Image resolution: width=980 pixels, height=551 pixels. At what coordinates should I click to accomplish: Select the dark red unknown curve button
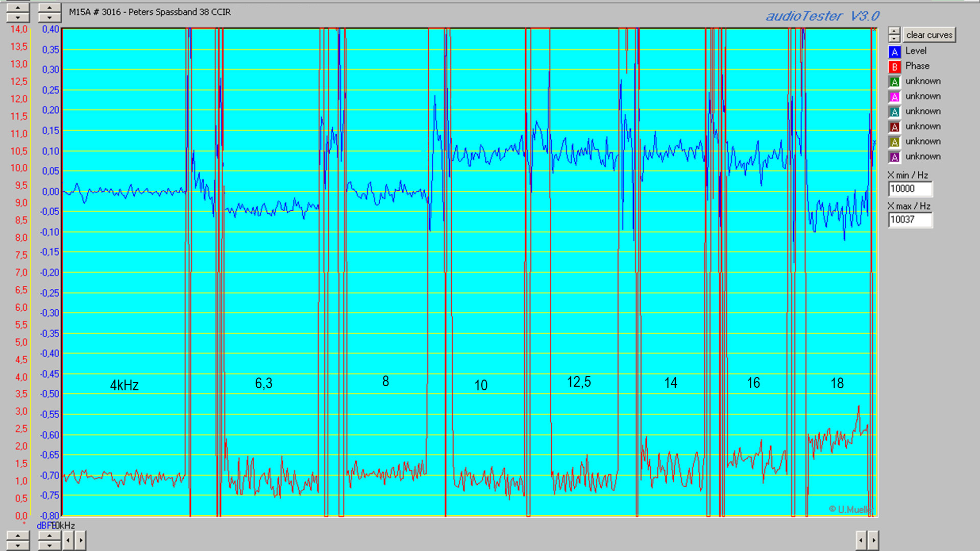(894, 127)
